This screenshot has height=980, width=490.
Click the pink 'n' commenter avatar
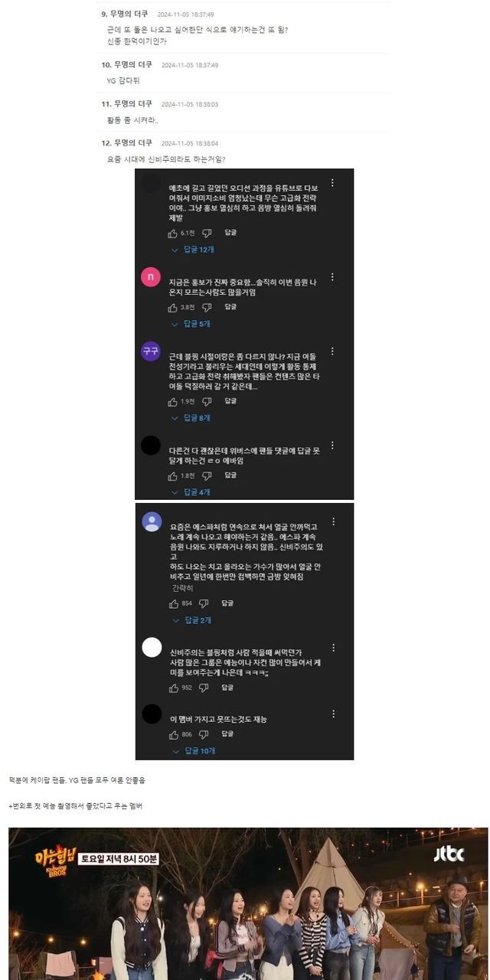[x=152, y=277]
